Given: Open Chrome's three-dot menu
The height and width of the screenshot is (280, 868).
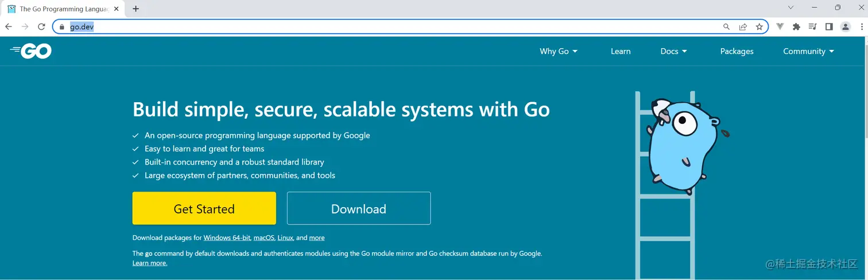Looking at the screenshot, I should pos(862,26).
